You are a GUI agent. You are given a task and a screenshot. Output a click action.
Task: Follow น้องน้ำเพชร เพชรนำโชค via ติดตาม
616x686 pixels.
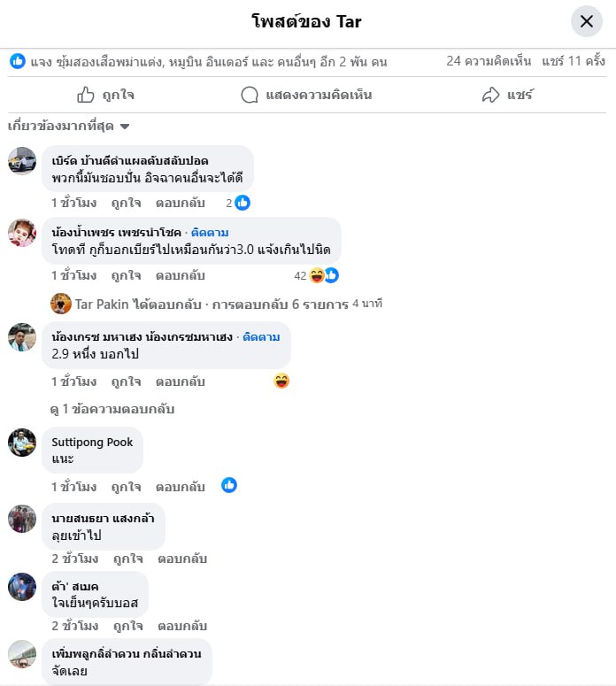[210, 232]
